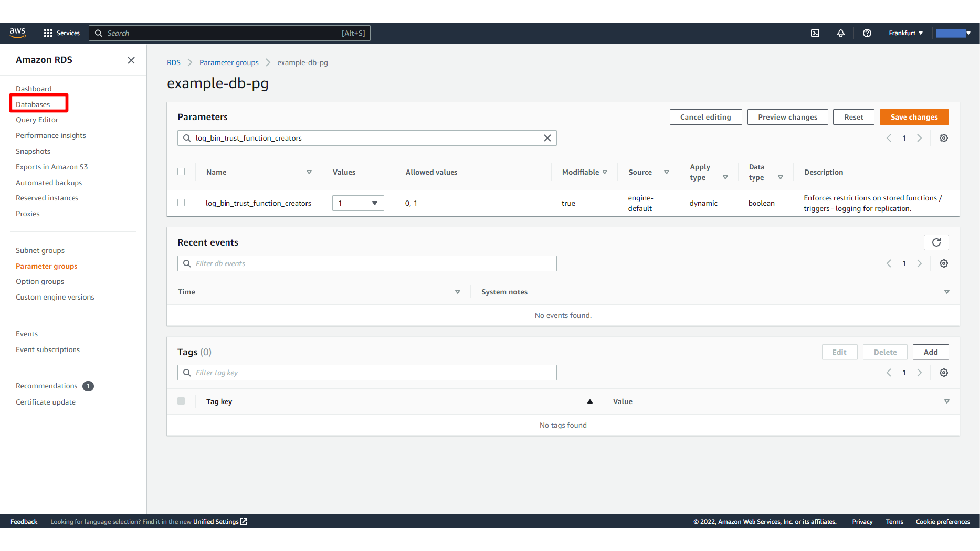
Task: Open Tags table settings gear
Action: (944, 373)
